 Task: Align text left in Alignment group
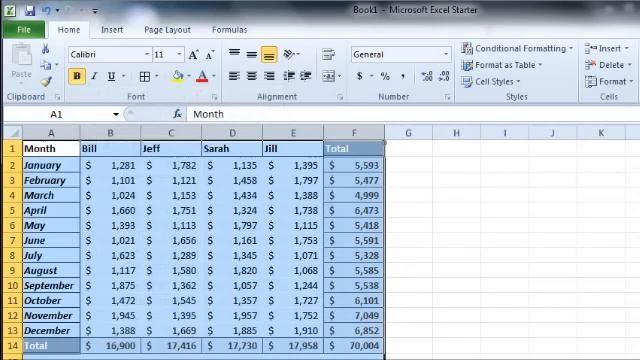click(234, 76)
